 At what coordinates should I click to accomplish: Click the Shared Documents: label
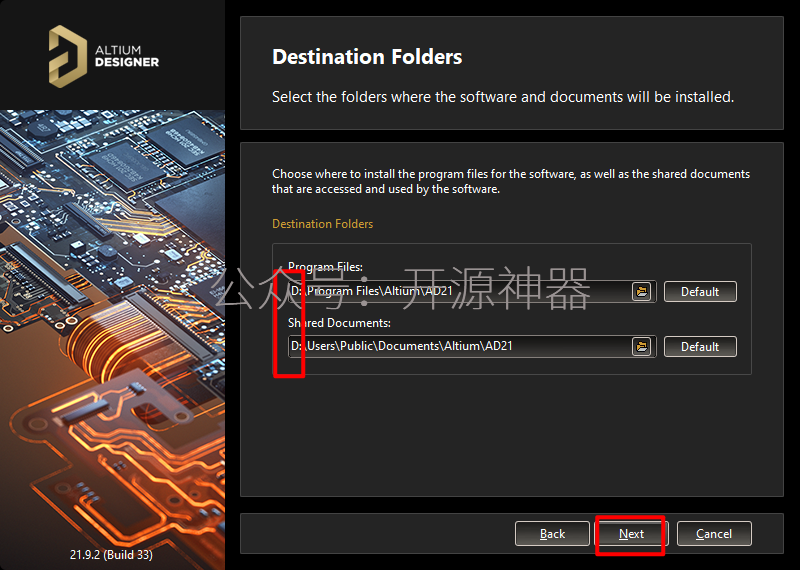(339, 323)
